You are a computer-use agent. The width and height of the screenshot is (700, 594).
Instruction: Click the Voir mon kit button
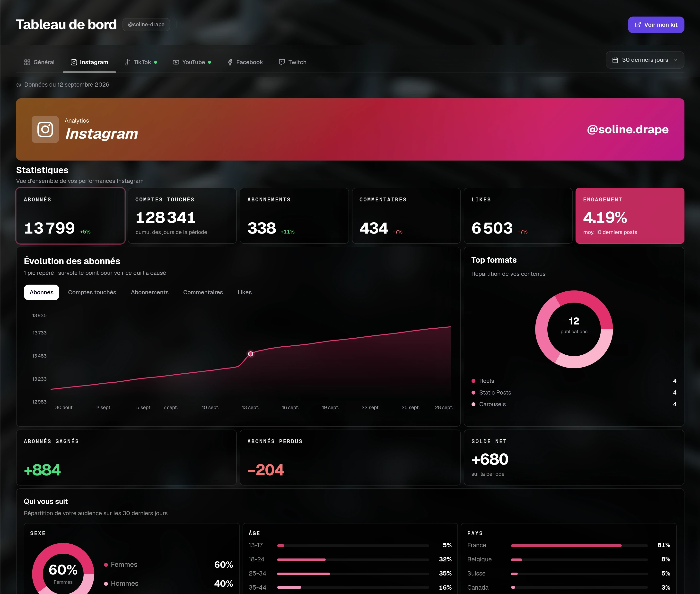tap(656, 25)
